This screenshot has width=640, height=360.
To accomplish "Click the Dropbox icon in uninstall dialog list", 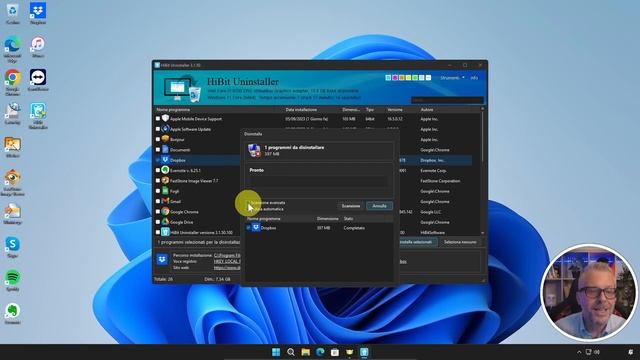I will tap(256, 227).
